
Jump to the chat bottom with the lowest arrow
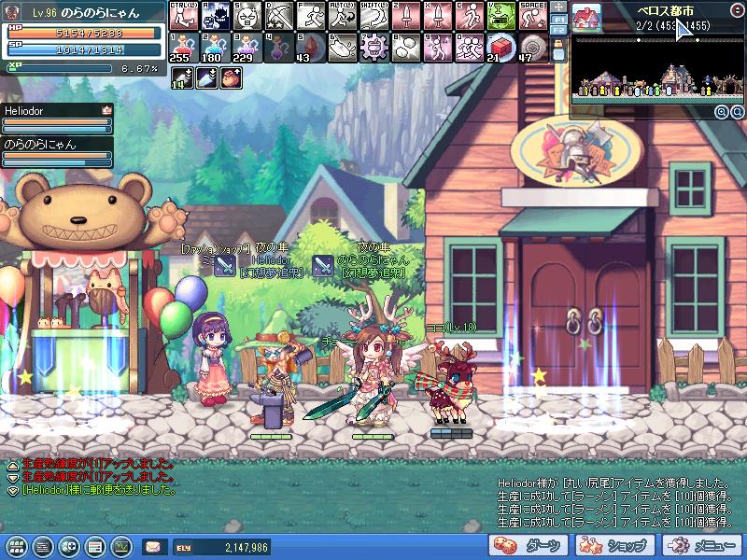tap(13, 491)
